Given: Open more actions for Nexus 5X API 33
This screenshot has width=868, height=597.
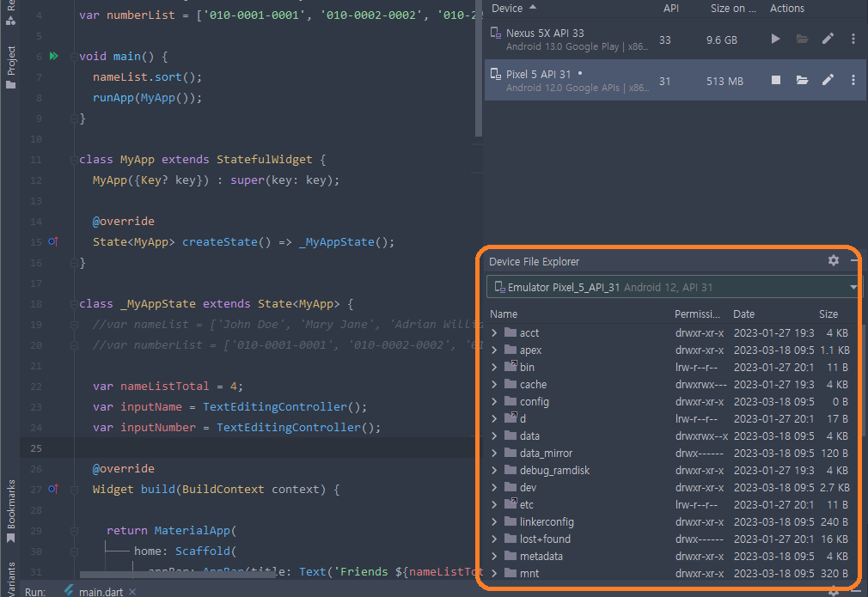Looking at the screenshot, I should (x=853, y=39).
